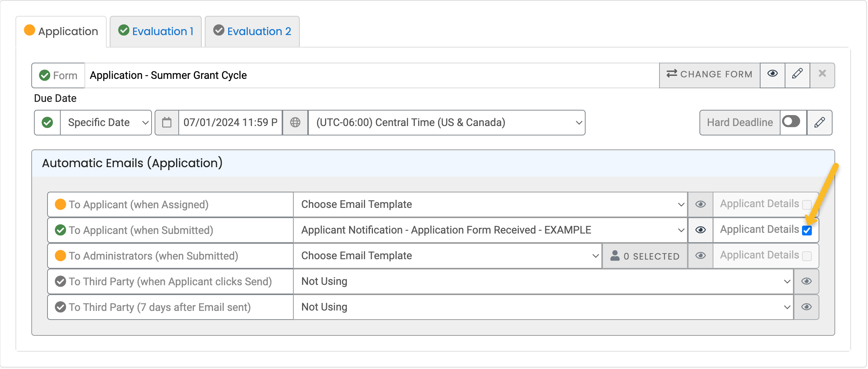This screenshot has height=369, width=868.
Task: Preview the 'To Applicant (when Assigned)' email
Action: (x=700, y=204)
